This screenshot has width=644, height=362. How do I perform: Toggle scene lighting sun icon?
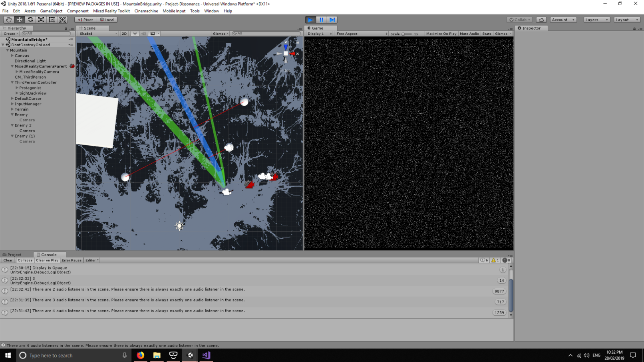click(x=135, y=34)
